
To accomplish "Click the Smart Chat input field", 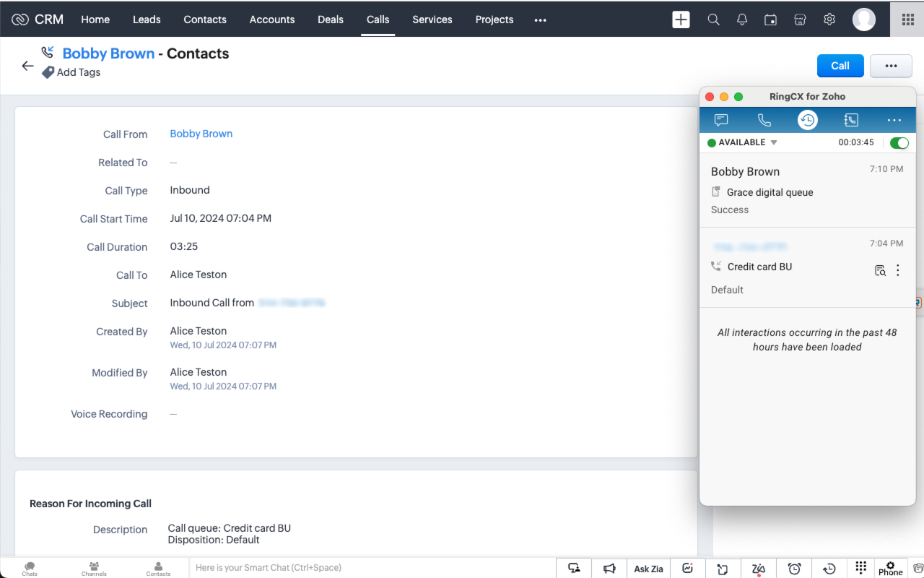I will [372, 568].
